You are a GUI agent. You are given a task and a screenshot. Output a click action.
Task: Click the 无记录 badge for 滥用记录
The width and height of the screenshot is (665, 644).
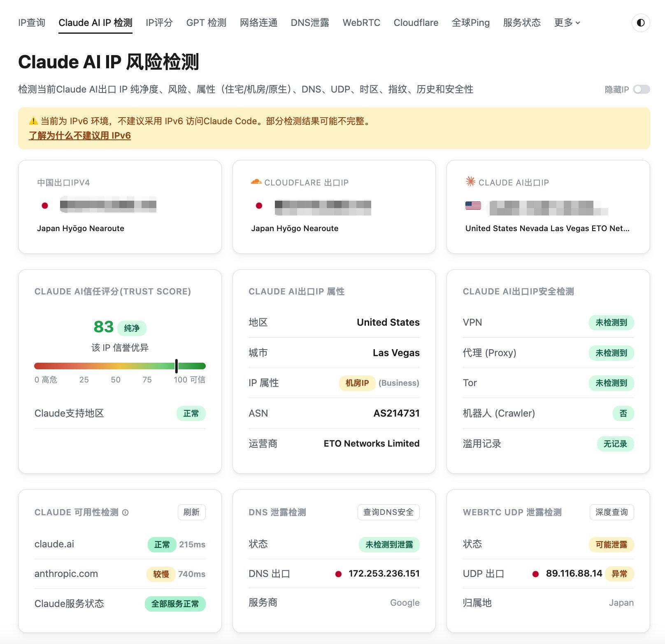click(615, 444)
